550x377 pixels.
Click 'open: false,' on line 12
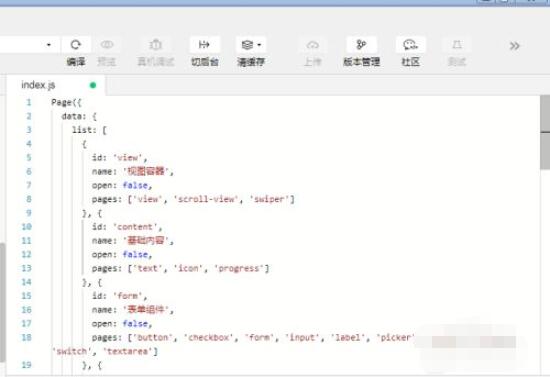tap(122, 254)
